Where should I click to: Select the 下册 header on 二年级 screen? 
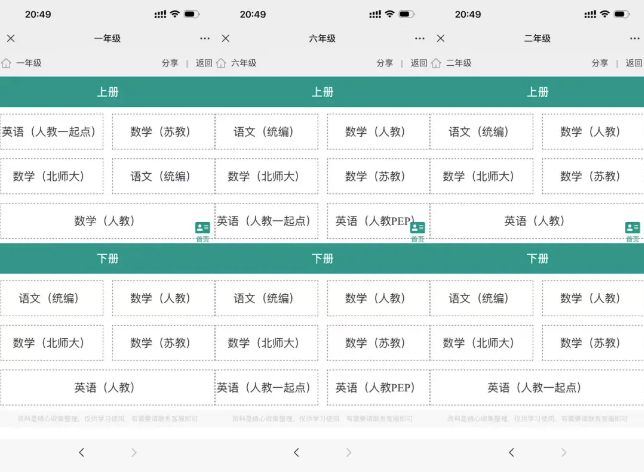pos(537,258)
